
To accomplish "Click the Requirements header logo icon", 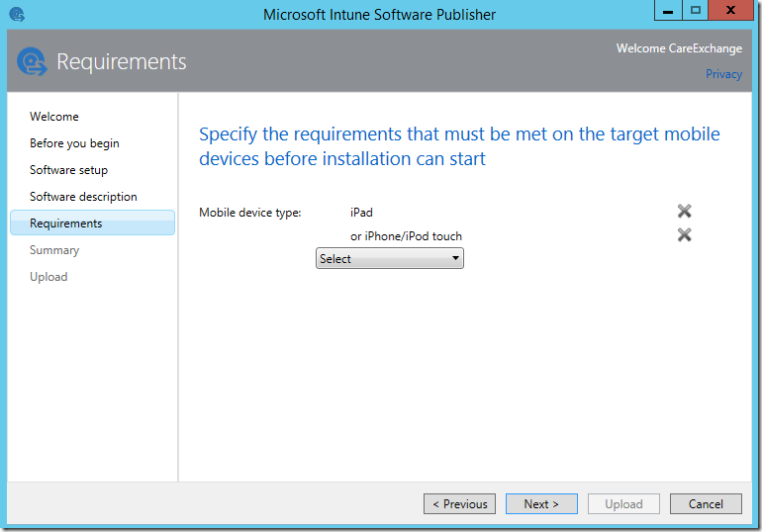I will 32,61.
